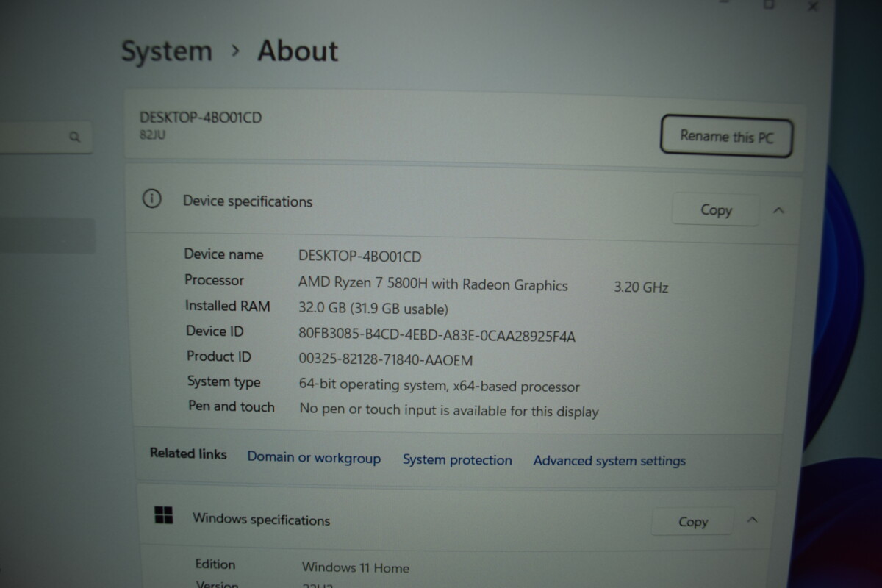Select Product ID value 00325-82128-71840-AAOEM
The width and height of the screenshot is (882, 588).
point(386,360)
